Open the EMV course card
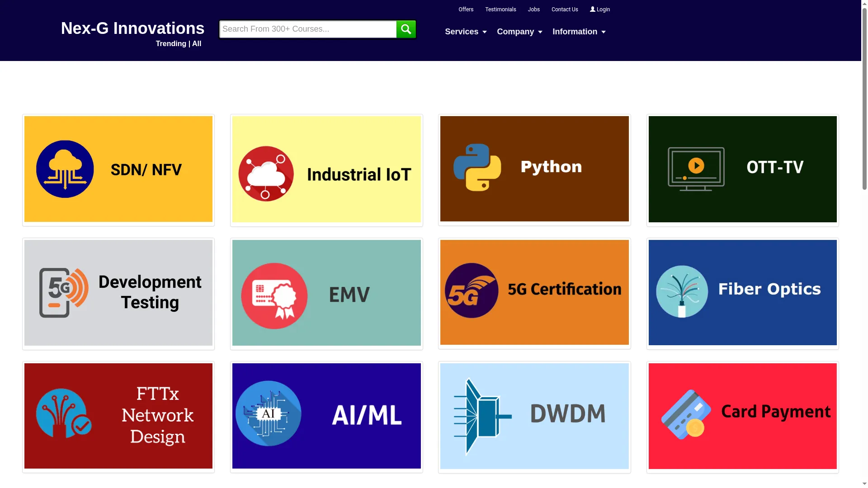 click(326, 293)
